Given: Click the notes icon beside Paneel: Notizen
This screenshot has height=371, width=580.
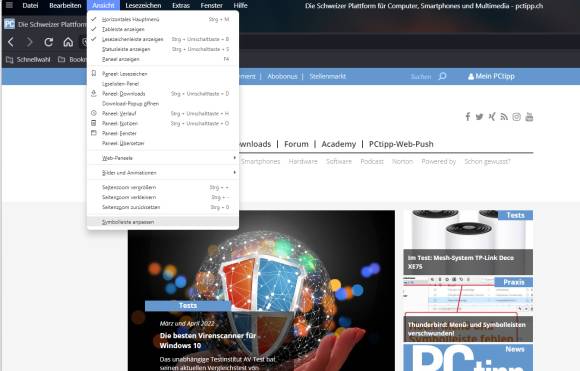Looking at the screenshot, I should [94, 123].
